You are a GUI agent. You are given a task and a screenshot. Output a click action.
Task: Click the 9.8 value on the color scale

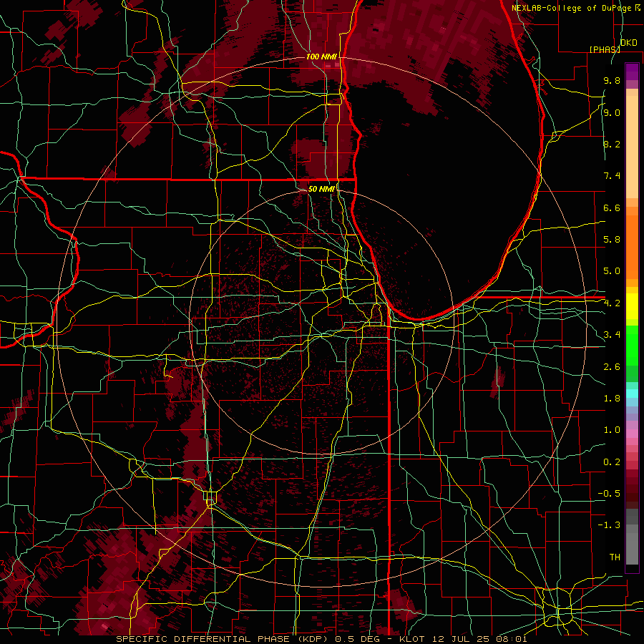[612, 81]
